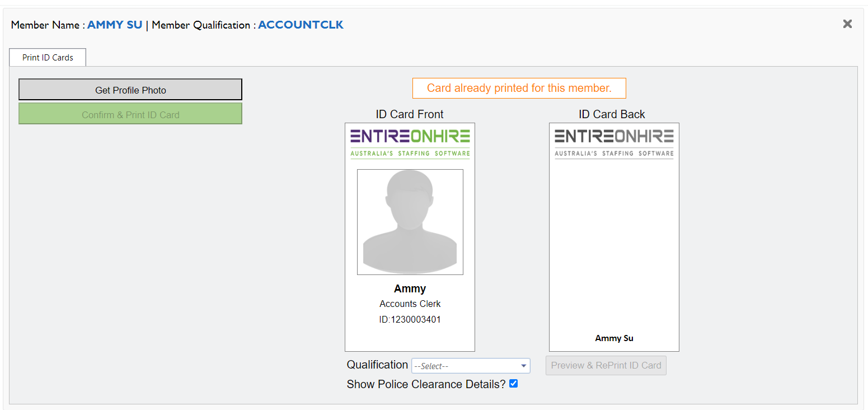Viewport: 868px width, 410px height.
Task: Click the Preview & RePrint ID Card button
Action: pos(606,365)
